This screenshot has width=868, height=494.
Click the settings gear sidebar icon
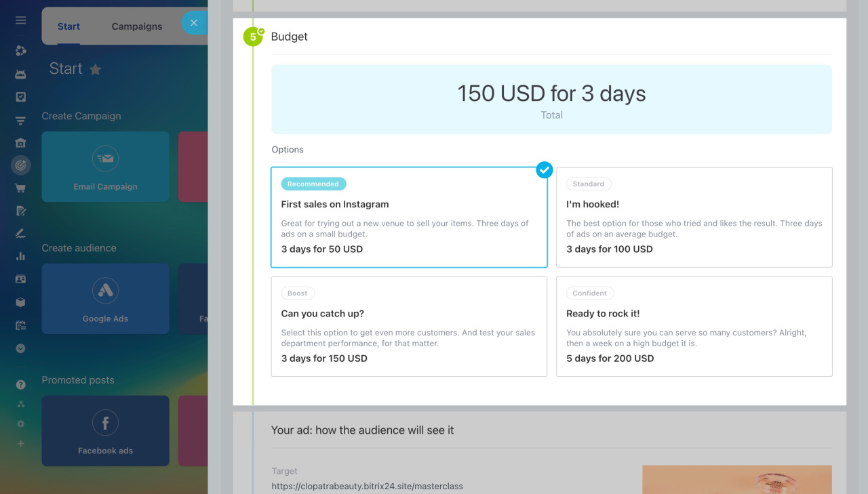(x=20, y=424)
